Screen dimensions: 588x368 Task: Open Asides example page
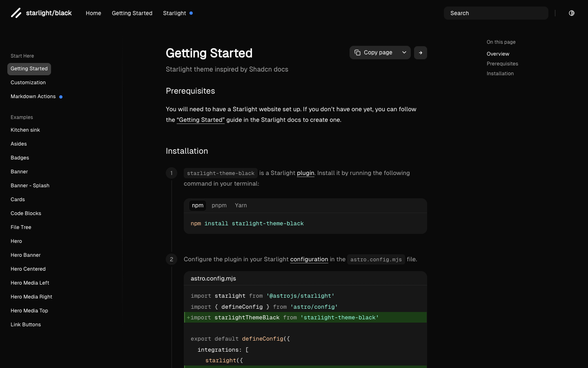click(19, 144)
